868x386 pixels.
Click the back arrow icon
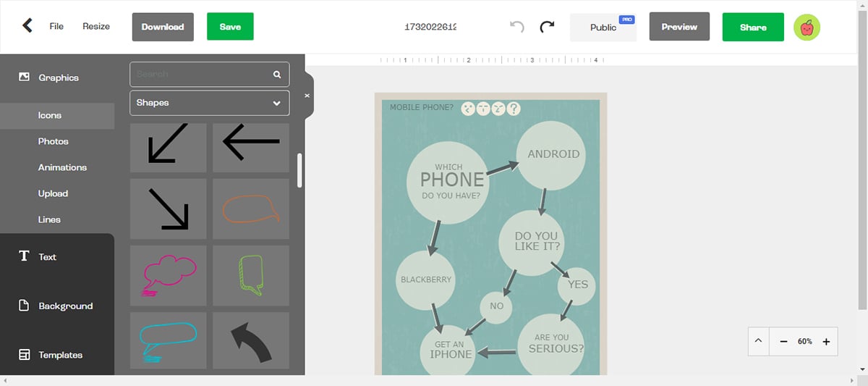tap(27, 26)
